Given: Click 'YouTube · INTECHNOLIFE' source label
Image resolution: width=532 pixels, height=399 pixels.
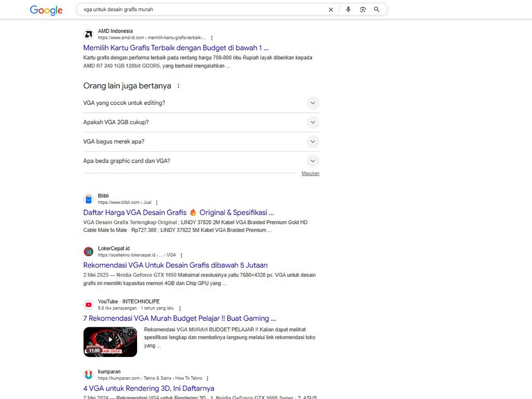Looking at the screenshot, I should pyautogui.click(x=129, y=301).
